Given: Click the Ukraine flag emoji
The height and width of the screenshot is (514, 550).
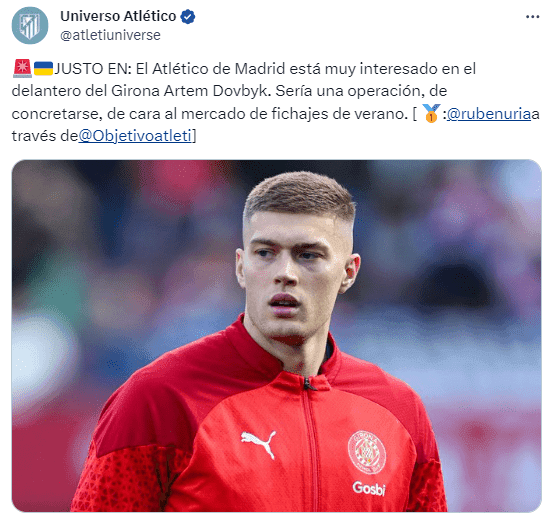Looking at the screenshot, I should [43, 68].
